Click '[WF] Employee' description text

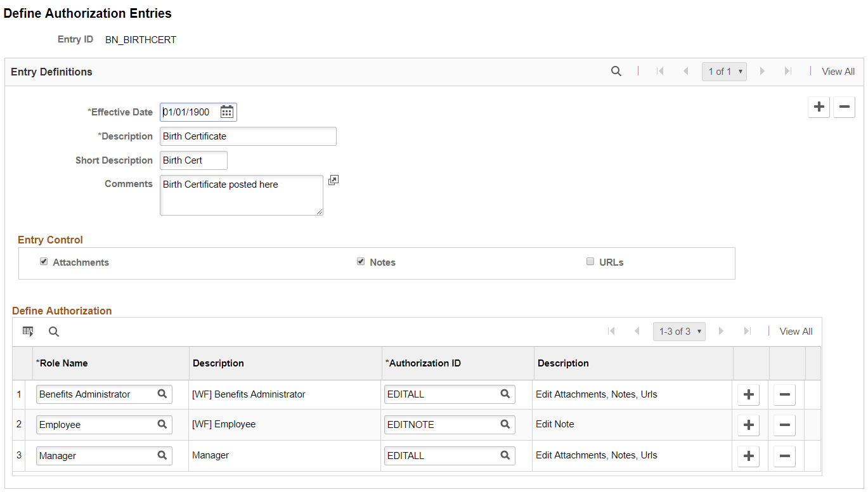[224, 424]
